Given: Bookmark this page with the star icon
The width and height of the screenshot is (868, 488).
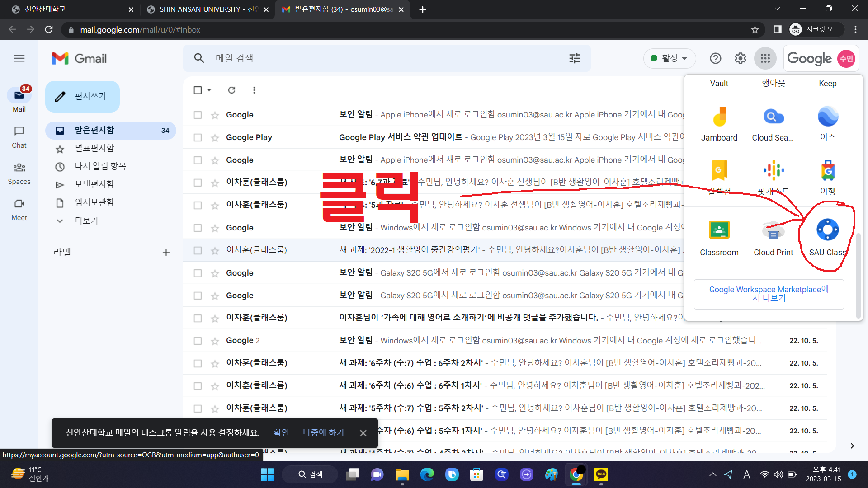Looking at the screenshot, I should click(x=755, y=29).
